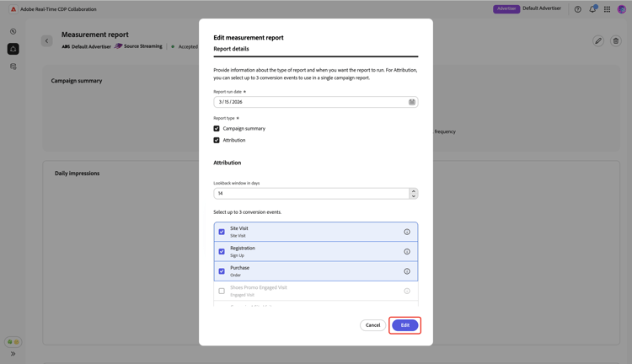Deselect the Purchase conversion event checkbox
The height and width of the screenshot is (364, 632).
(222, 271)
